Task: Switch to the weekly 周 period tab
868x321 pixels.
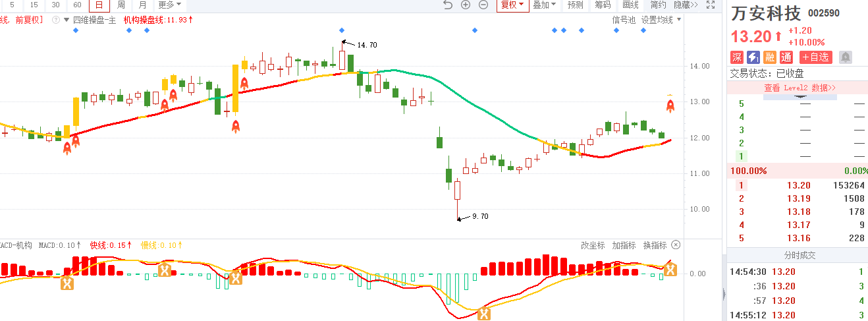Action: tap(121, 5)
